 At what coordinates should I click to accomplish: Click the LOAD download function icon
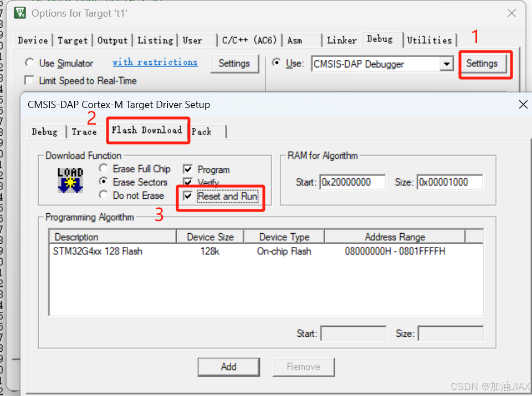point(70,180)
